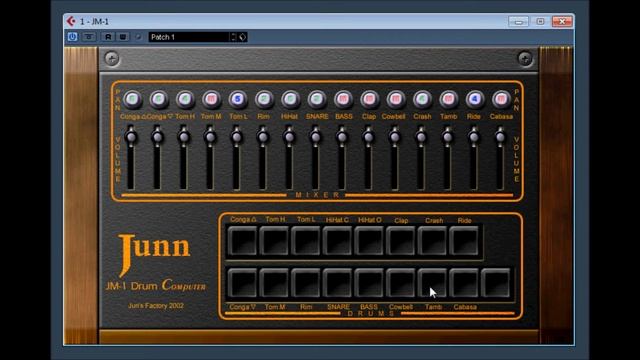Trigger the HiHat C drum pad
The width and height of the screenshot is (640, 360).
click(338, 241)
